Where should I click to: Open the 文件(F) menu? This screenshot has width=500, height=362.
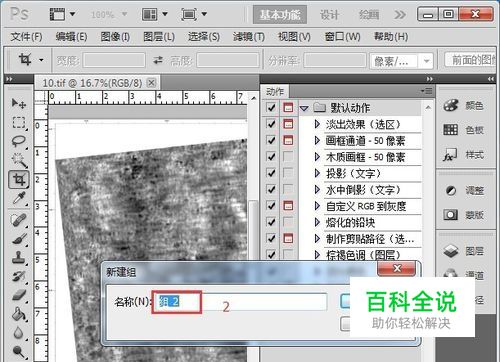click(x=26, y=36)
